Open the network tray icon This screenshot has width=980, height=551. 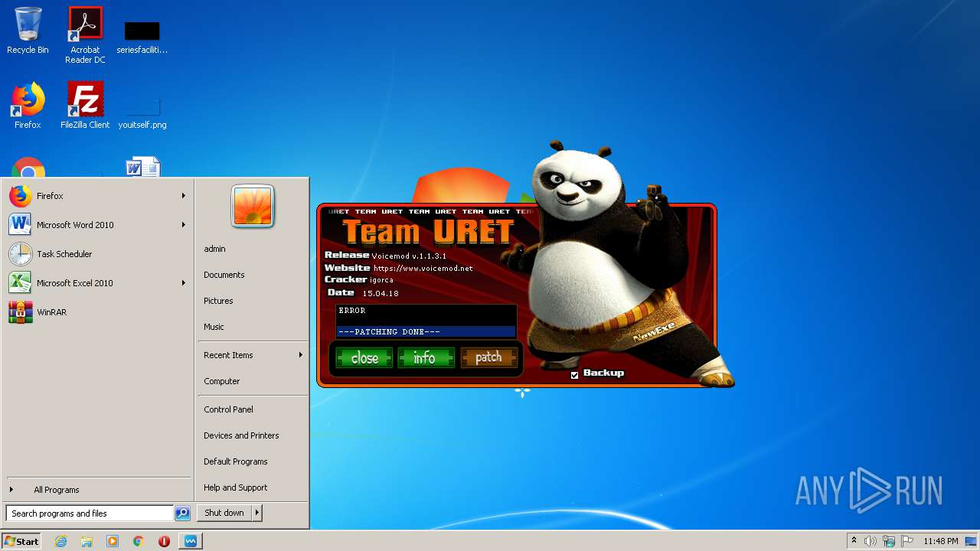click(889, 541)
